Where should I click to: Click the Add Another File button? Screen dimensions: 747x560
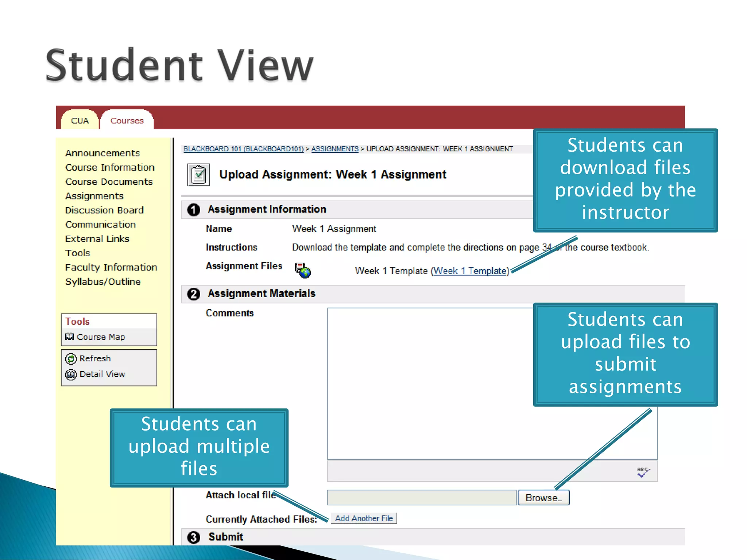364,518
